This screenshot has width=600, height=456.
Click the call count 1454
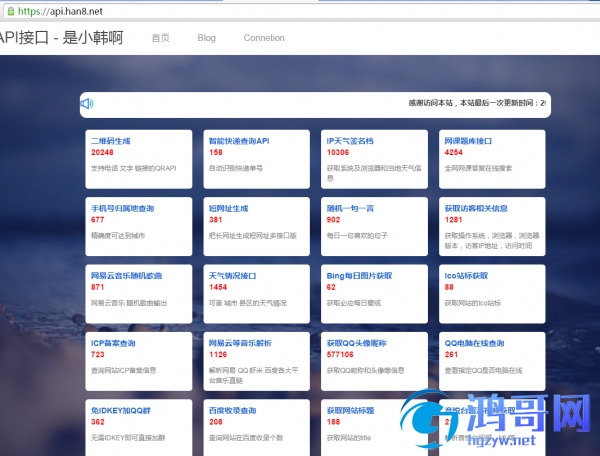point(218,287)
